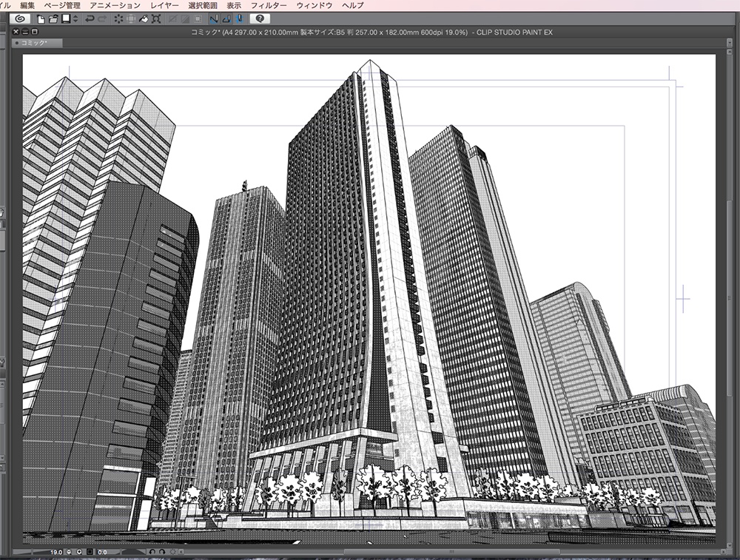The width and height of the screenshot is (740, 560).
Task: Open help using the question mark icon
Action: tap(260, 21)
